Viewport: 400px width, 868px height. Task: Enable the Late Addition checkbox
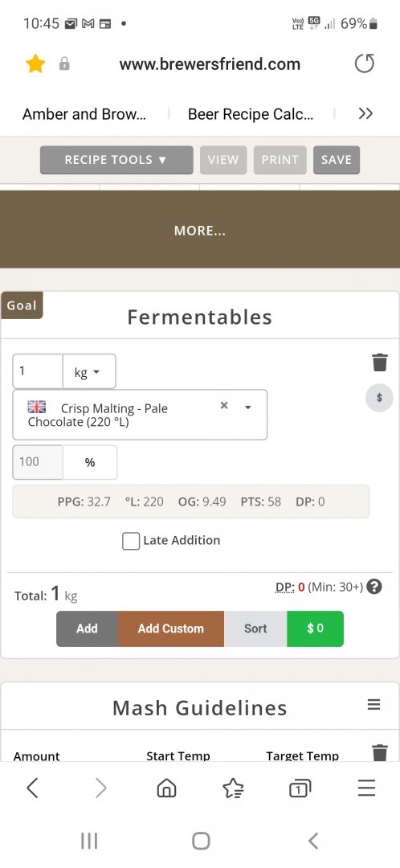131,541
